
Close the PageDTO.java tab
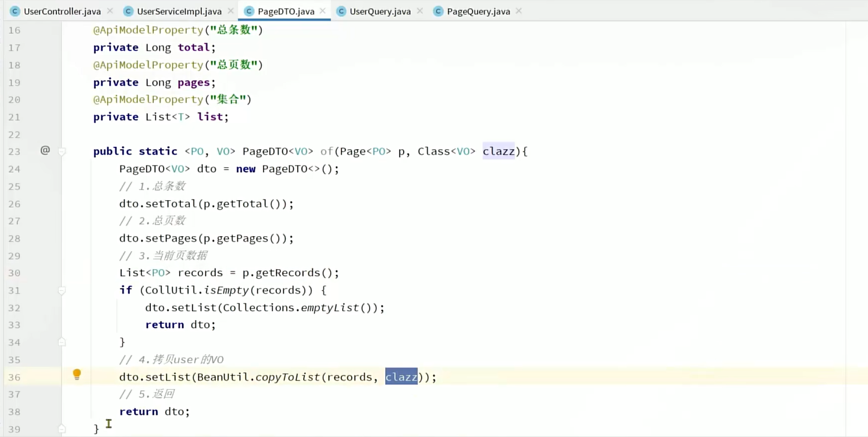click(x=323, y=11)
